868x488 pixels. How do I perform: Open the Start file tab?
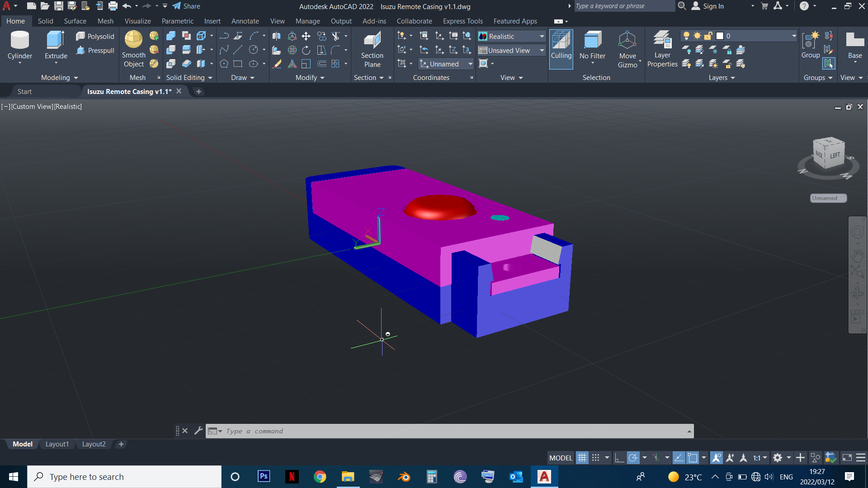click(24, 91)
